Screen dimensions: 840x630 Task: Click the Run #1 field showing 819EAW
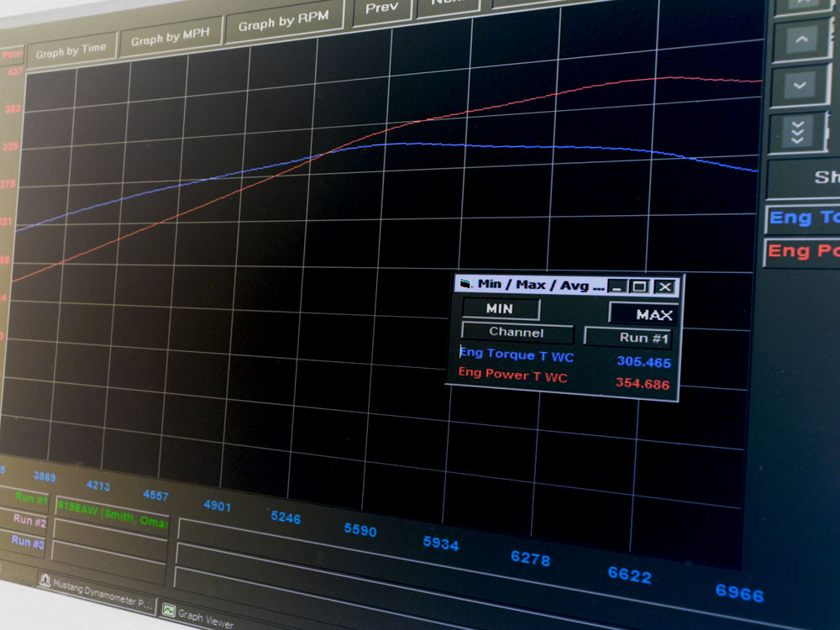tap(112, 514)
